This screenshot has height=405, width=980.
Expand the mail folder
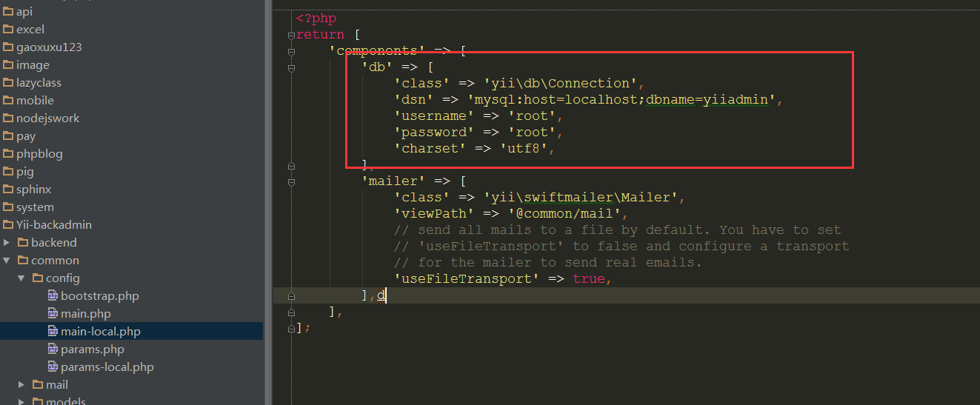(x=21, y=385)
